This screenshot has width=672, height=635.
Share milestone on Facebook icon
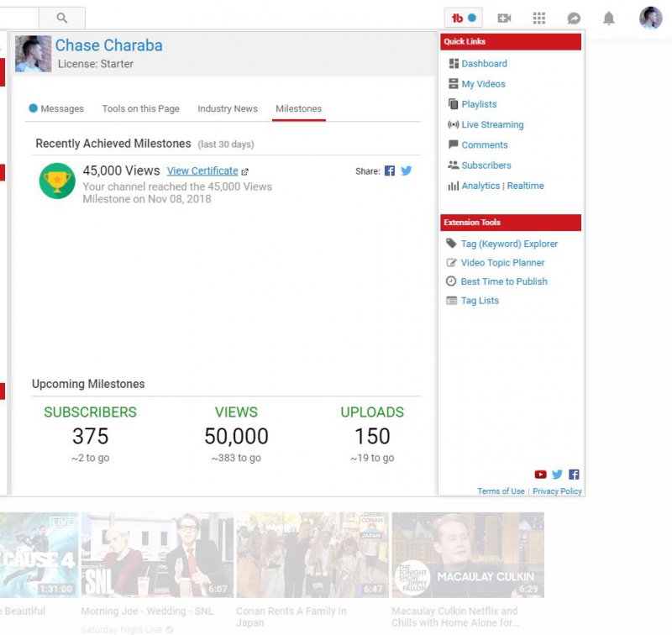pyautogui.click(x=390, y=171)
